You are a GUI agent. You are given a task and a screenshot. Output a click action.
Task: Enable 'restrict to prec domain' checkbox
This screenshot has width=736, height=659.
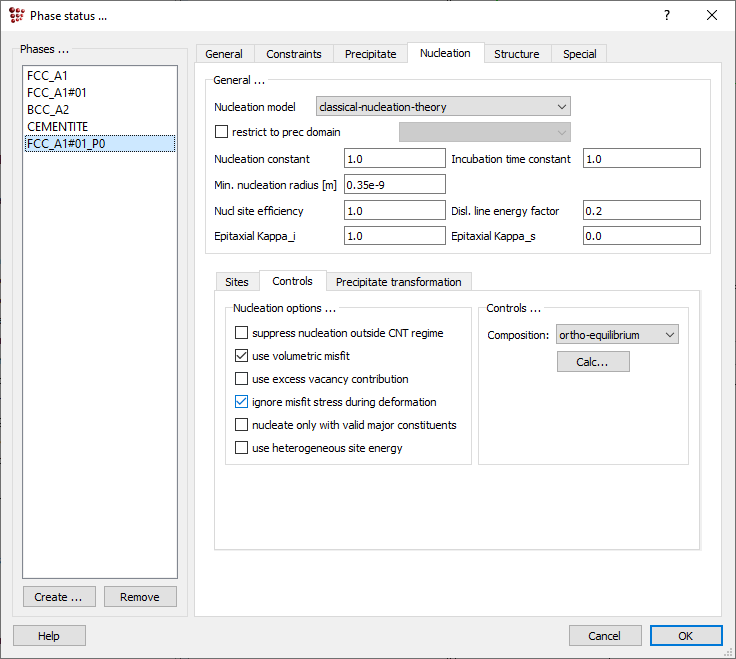tap(222, 132)
